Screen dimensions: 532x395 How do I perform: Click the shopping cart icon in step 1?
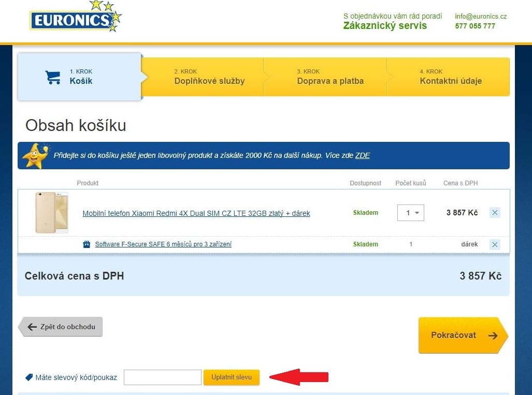point(53,77)
